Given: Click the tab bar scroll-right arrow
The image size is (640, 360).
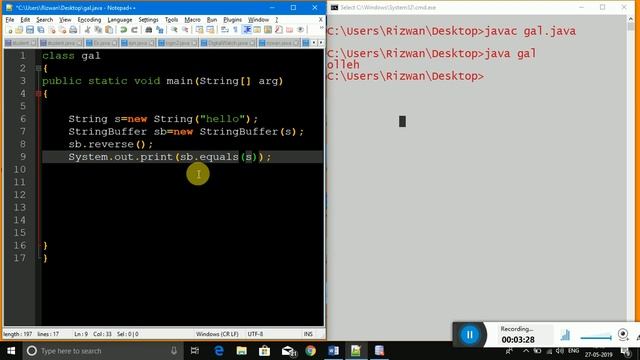Looking at the screenshot, I should (321, 43).
